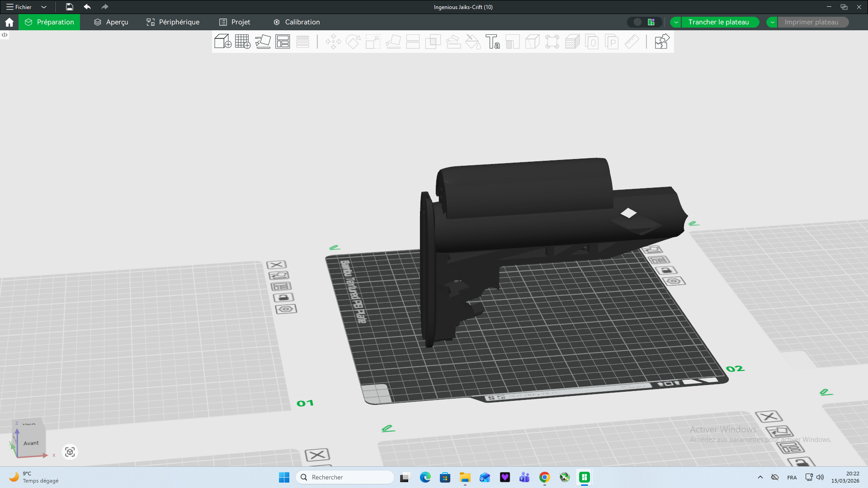Click the 02 plate number label
Viewport: 868px width, 488px height.
735,369
